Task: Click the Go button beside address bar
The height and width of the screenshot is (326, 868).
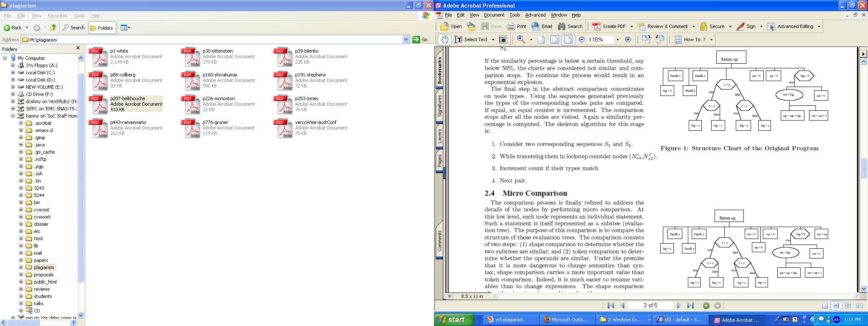Action: coord(420,39)
